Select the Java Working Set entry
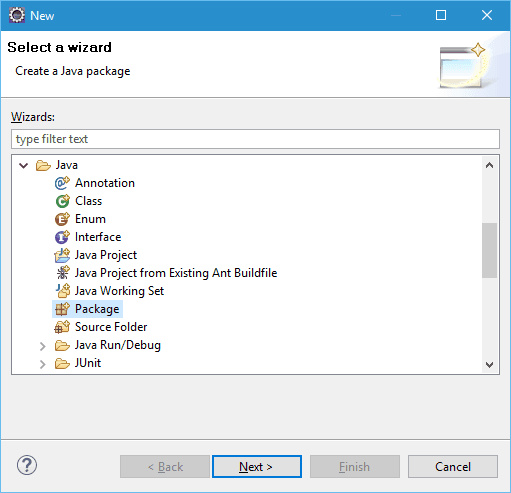Viewport: 511px width, 493px height. click(119, 291)
